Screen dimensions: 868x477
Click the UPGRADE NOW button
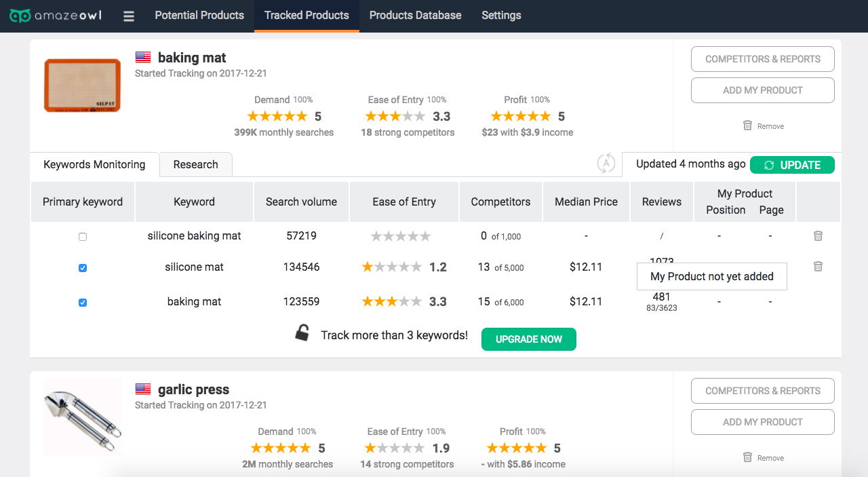(x=528, y=339)
